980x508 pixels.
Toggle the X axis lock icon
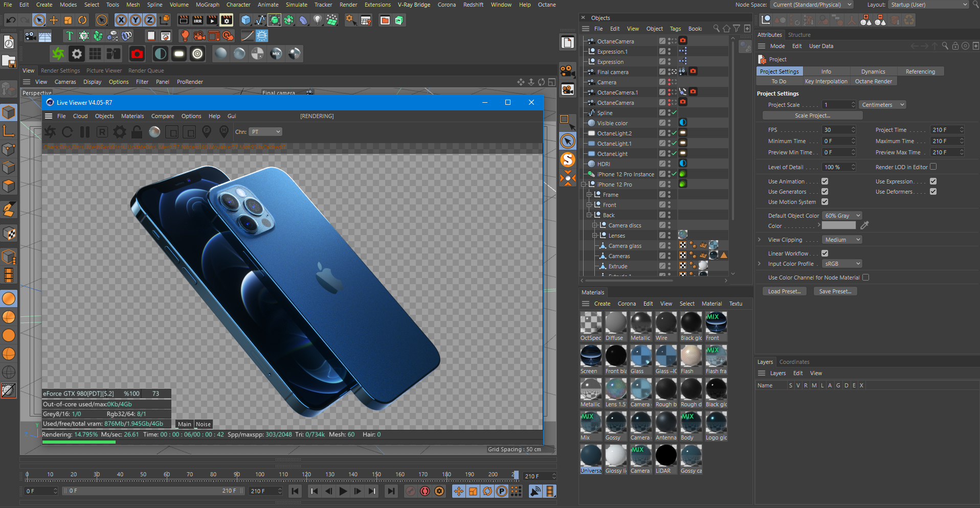[121, 20]
